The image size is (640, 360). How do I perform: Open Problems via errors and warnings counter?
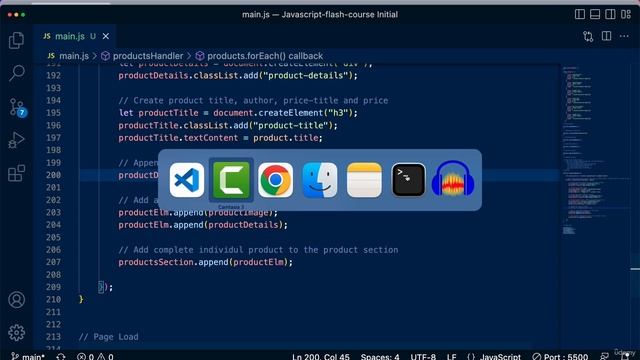point(95,356)
